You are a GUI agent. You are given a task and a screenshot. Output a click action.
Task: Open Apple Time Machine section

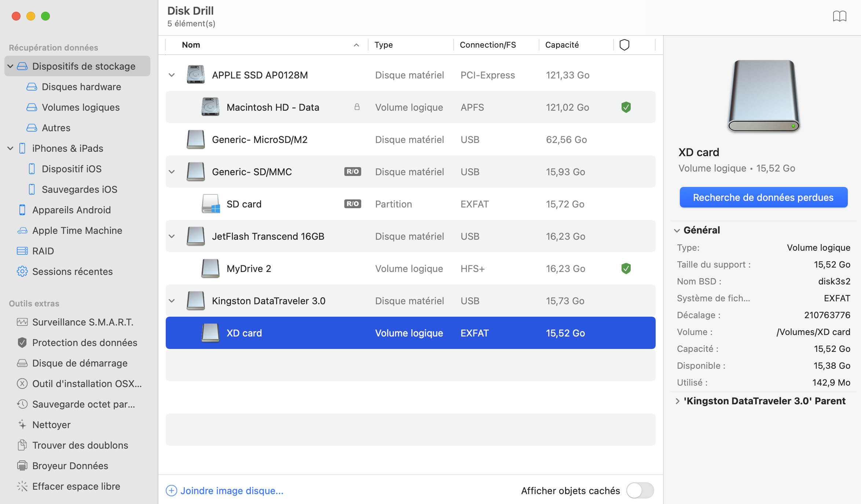coord(77,231)
